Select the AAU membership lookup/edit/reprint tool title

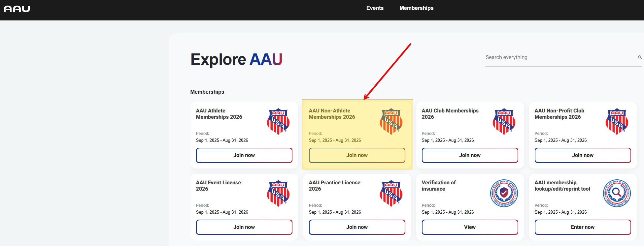tap(562, 186)
